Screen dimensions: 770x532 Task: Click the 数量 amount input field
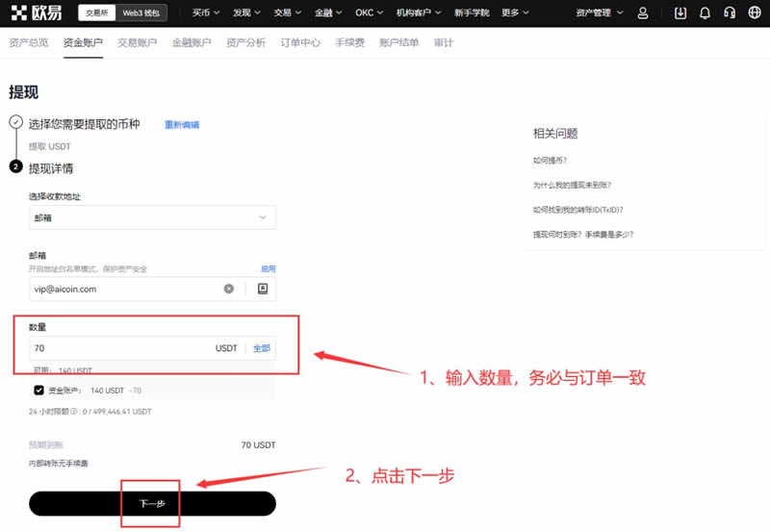[120, 348]
